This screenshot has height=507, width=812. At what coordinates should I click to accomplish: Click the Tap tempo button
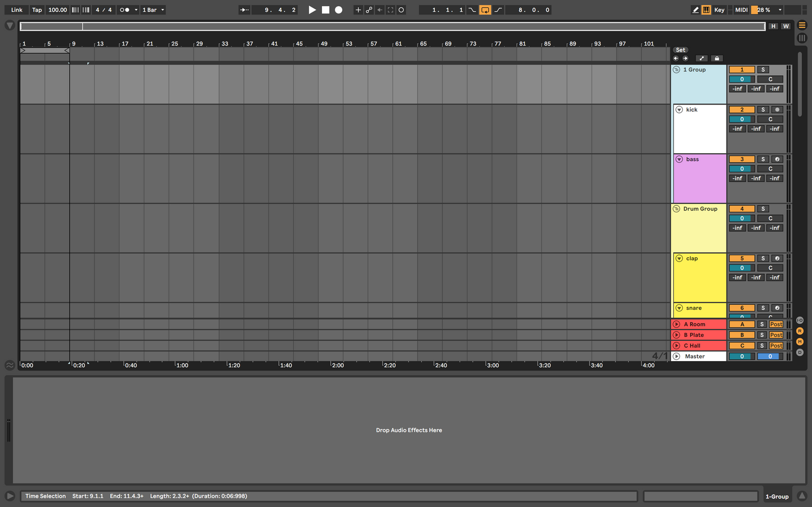click(37, 10)
